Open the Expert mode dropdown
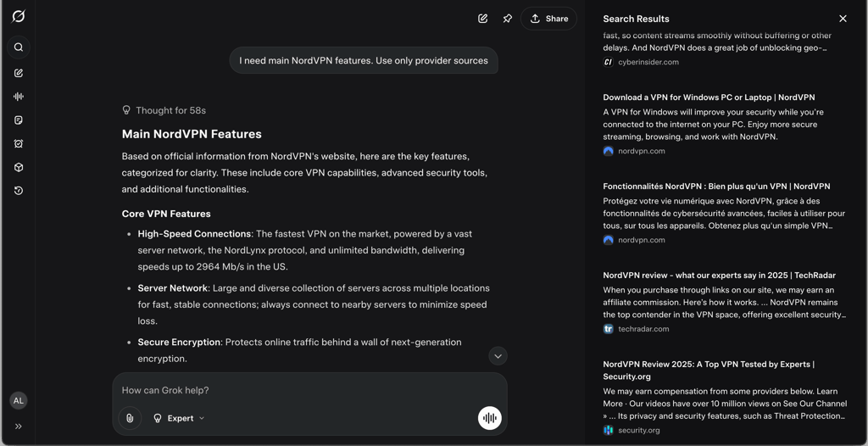The image size is (868, 446). [178, 418]
